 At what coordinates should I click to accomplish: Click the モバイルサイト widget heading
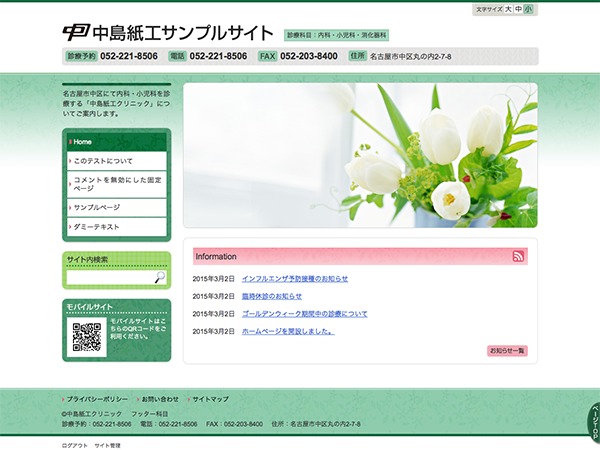[90, 307]
